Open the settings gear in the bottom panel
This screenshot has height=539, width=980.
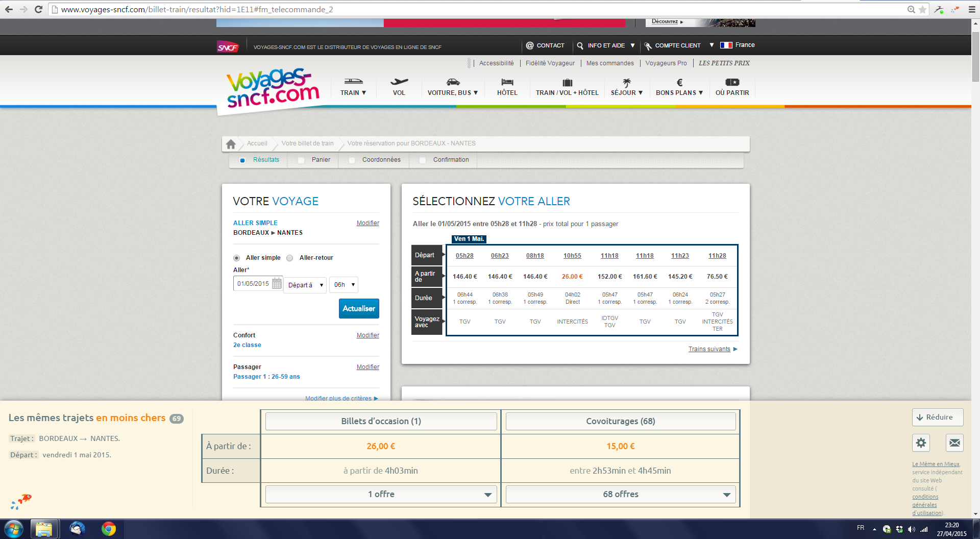(x=921, y=443)
